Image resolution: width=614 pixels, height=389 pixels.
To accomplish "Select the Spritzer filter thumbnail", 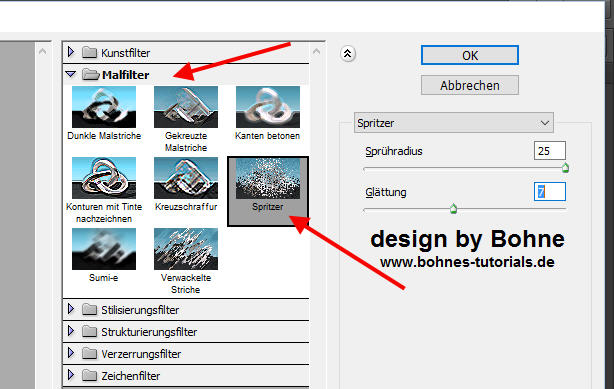I will 268,178.
